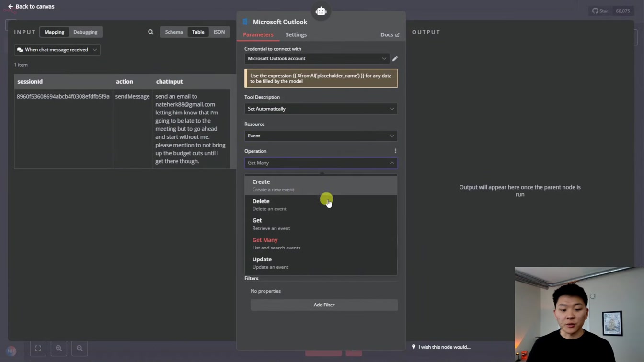
Task: Click sessionId column header
Action: [63, 82]
